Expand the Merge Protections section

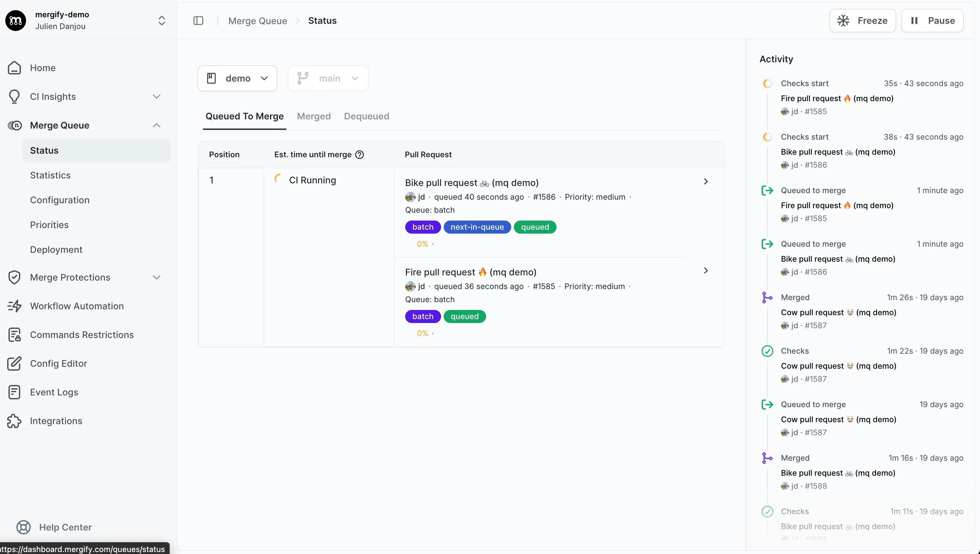tap(157, 277)
